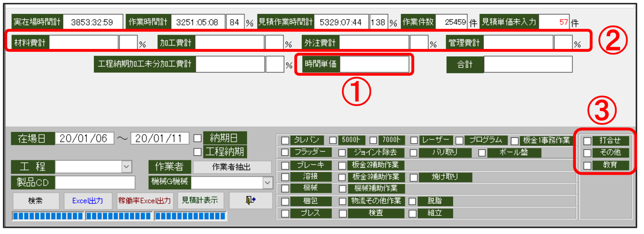The height and width of the screenshot is (234, 644).
Task: Enable the 7000ト checkbox
Action: pos(373,140)
